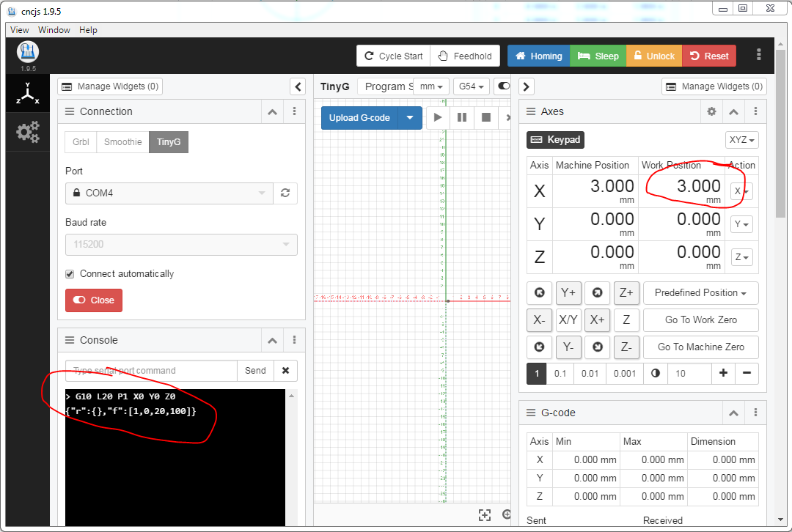
Task: Click the serial port command input field
Action: (x=147, y=370)
